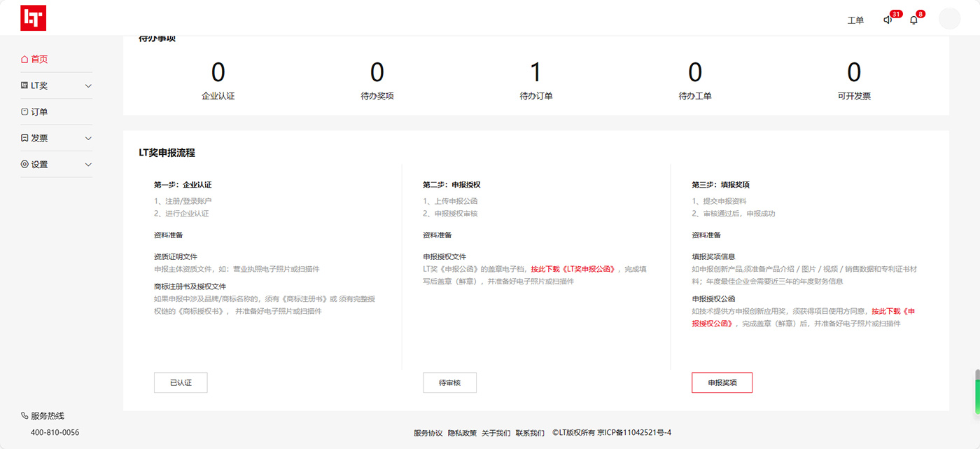
Task: Click the 已认证 button
Action: click(x=181, y=383)
